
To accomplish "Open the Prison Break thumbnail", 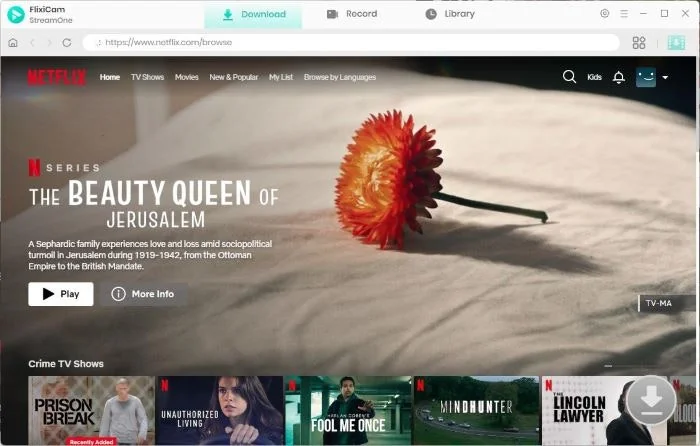I will coord(92,411).
